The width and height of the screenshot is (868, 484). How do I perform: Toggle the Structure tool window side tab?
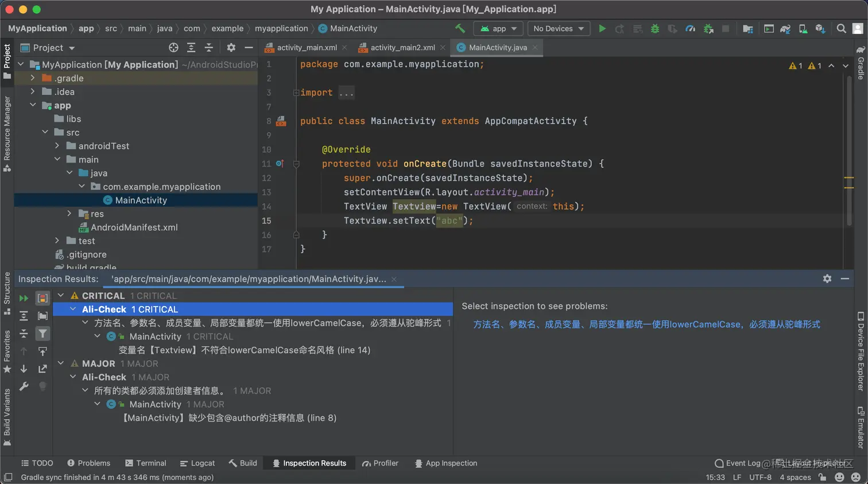tap(7, 293)
